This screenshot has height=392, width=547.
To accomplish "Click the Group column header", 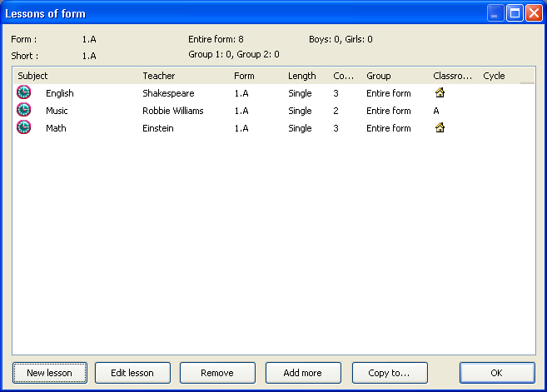I will pyautogui.click(x=379, y=76).
